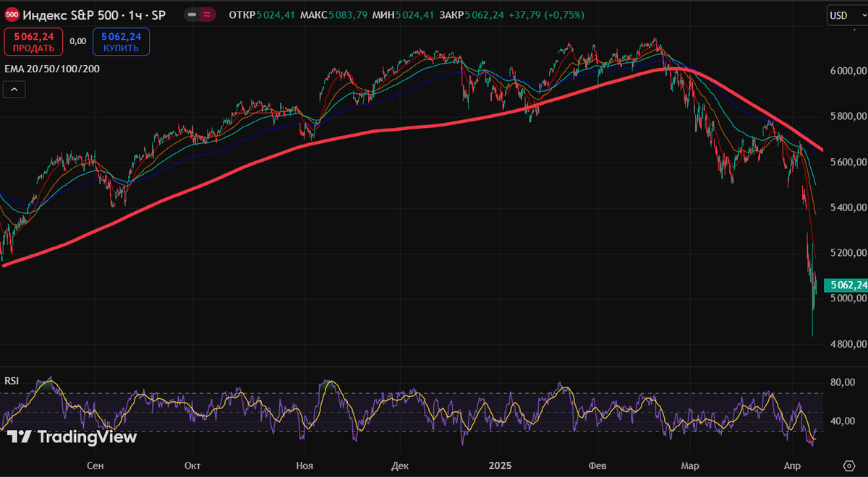Click the ОТКР open value 5024,41
Image resolution: width=868 pixels, height=477 pixels.
coord(275,14)
